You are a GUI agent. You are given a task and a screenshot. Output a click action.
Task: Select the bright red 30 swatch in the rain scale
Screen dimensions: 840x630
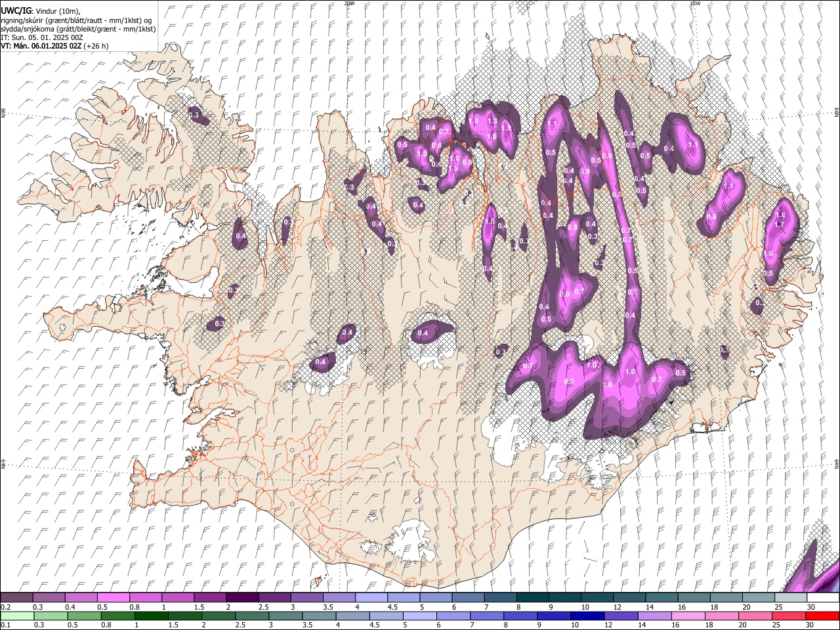coord(822,616)
